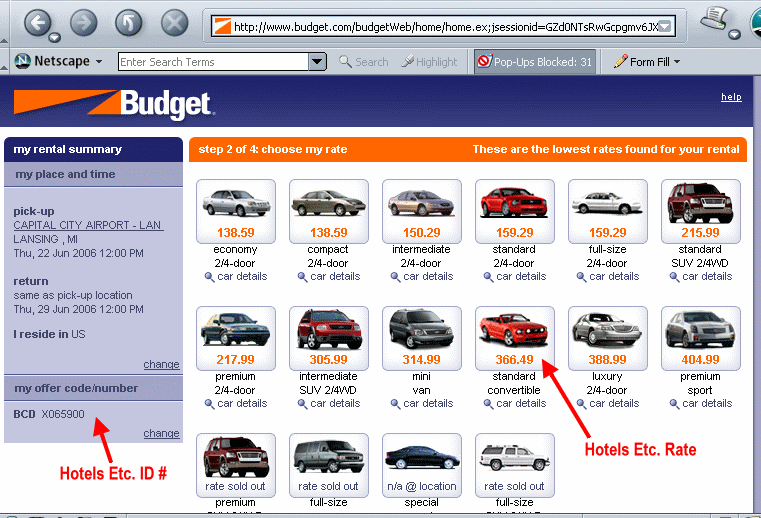Click the Thu, 29 Jun 2006 12:00 PM text
This screenshot has width=761, height=518.
tap(79, 309)
